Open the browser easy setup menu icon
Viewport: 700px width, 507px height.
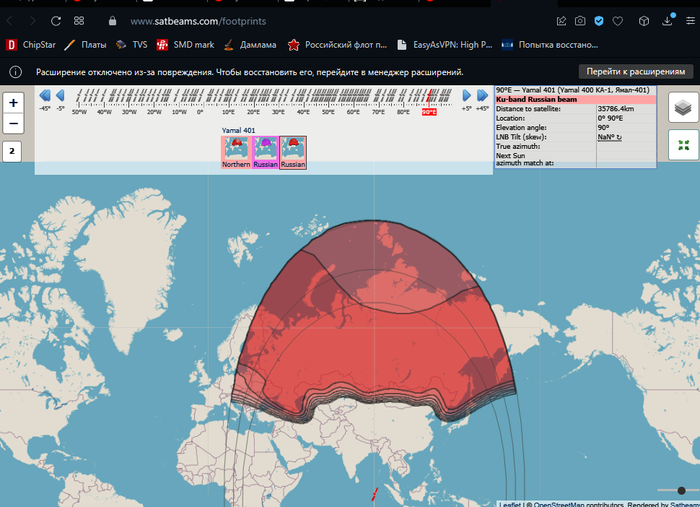(690, 21)
